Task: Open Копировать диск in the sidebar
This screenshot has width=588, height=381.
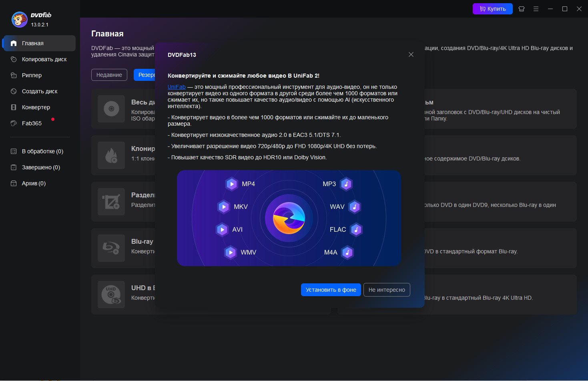Action: (39, 59)
